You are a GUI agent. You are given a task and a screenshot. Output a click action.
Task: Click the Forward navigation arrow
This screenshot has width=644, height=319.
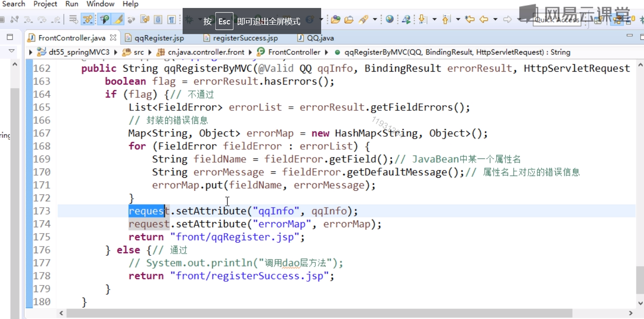tap(508, 19)
